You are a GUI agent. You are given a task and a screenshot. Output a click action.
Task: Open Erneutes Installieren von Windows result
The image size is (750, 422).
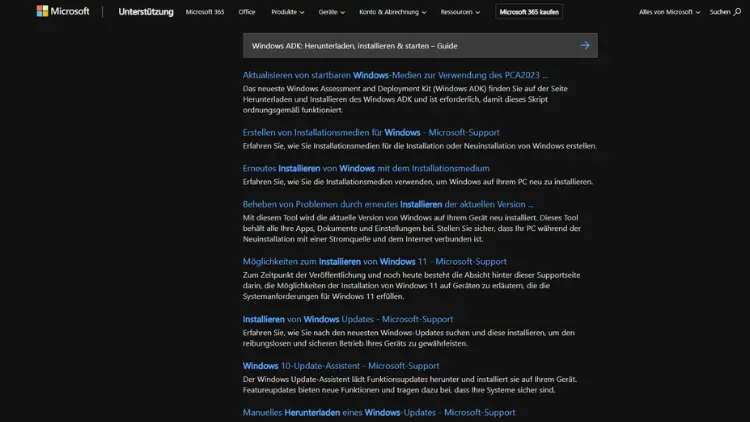366,168
